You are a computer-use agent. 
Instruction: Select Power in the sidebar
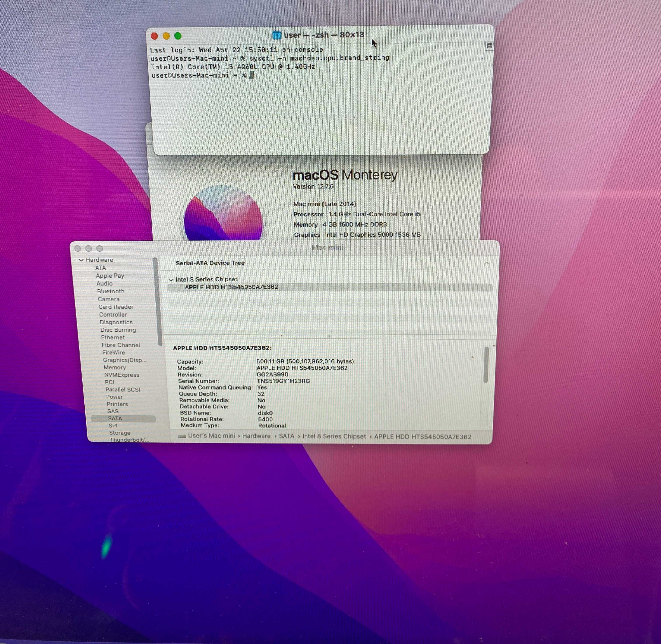[x=114, y=397]
